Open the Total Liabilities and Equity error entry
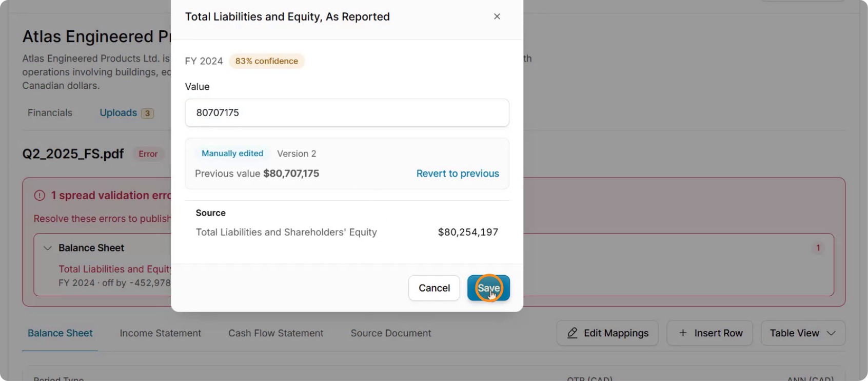 tap(115, 269)
